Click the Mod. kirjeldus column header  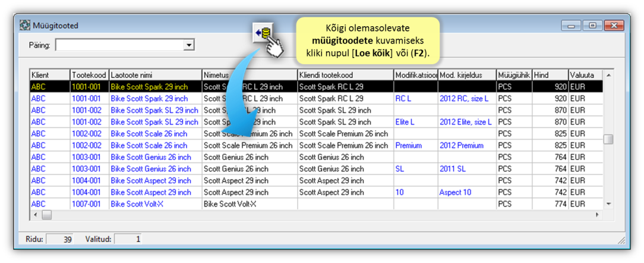tap(467, 76)
